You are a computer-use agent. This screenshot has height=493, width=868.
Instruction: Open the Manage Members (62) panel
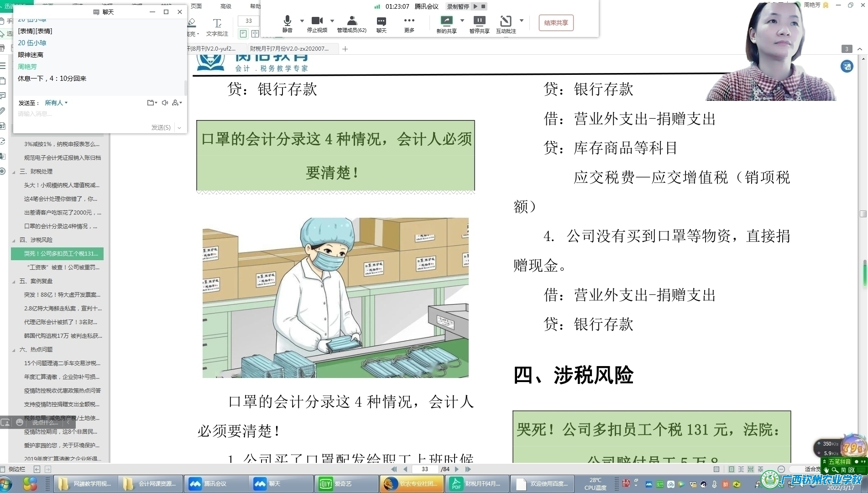[351, 23]
